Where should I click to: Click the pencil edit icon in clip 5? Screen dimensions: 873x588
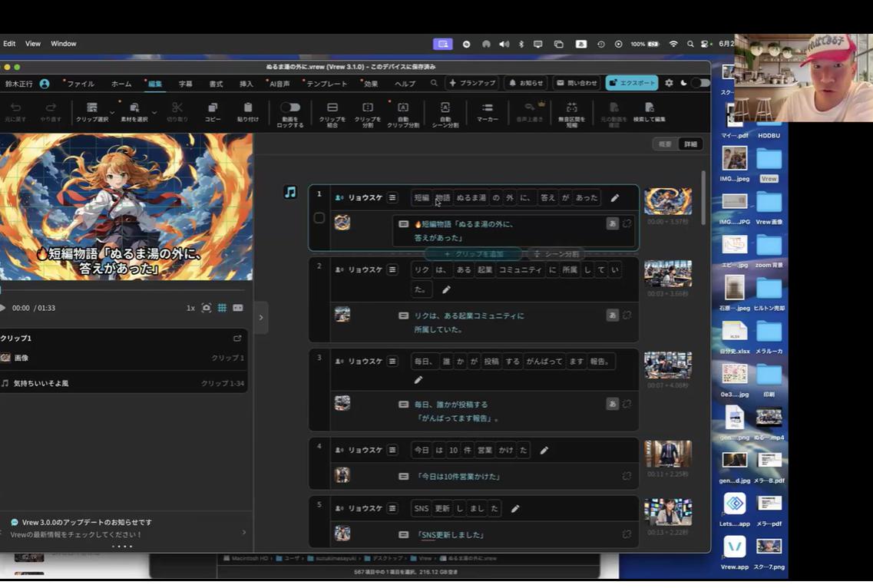coord(515,508)
